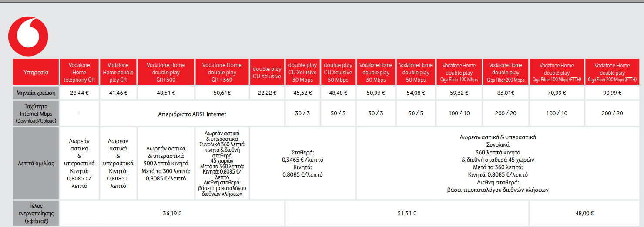
Task: Click the 51,31 € activation fee
Action: click(407, 214)
